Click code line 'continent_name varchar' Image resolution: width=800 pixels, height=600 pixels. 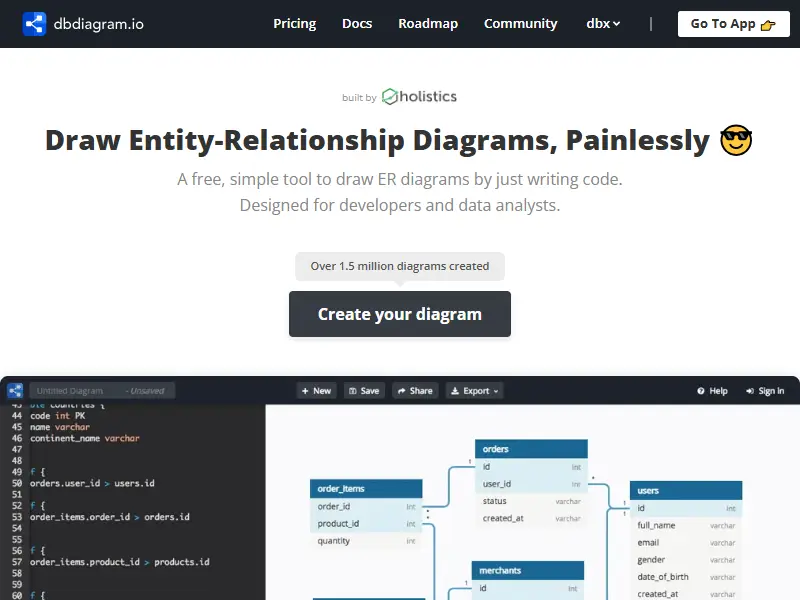click(85, 438)
